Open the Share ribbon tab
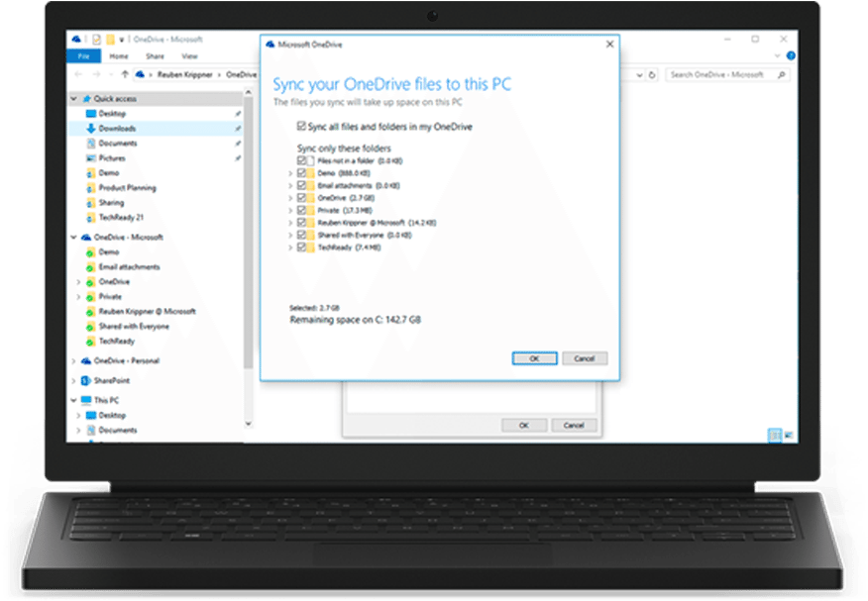 [x=155, y=55]
